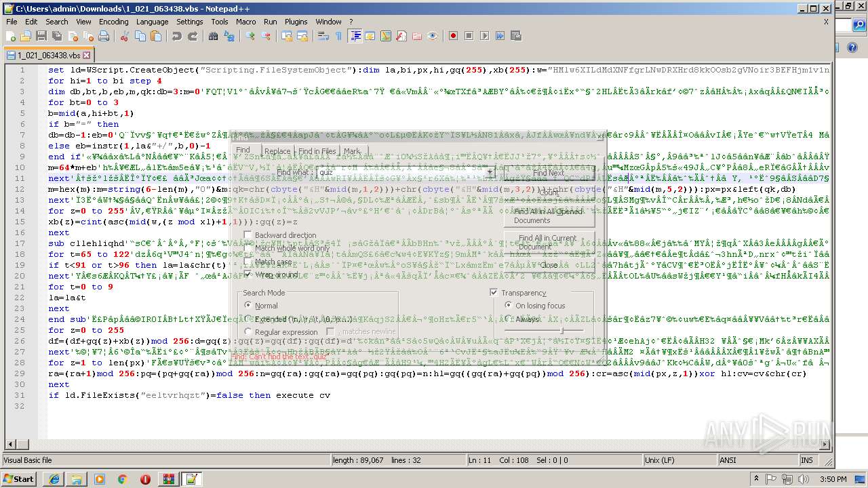Click the Monitoring eye icon
This screenshot has width=868, height=488.
pos(433,36)
